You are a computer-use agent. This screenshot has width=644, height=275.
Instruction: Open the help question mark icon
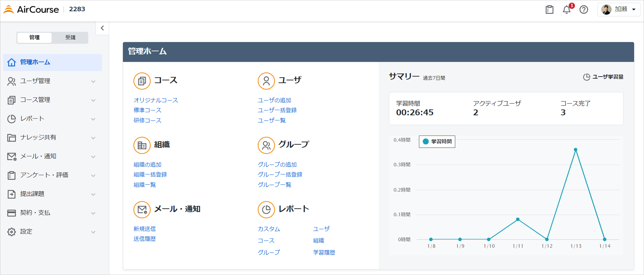584,10
